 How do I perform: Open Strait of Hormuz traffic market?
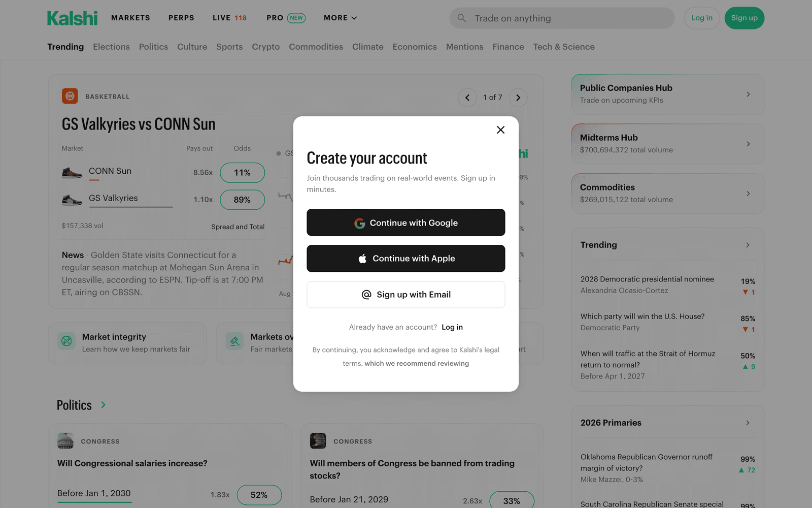(648, 359)
